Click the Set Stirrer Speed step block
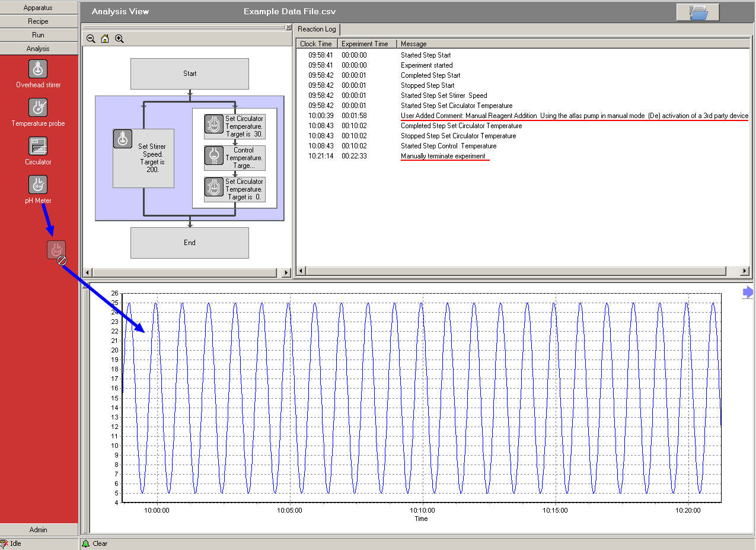 point(143,158)
